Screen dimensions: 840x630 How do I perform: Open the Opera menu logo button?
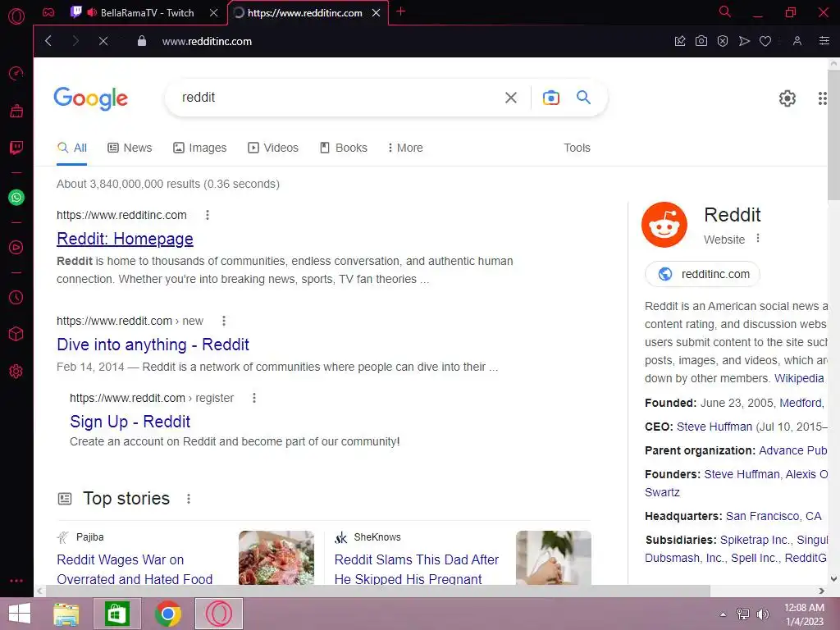(16, 16)
